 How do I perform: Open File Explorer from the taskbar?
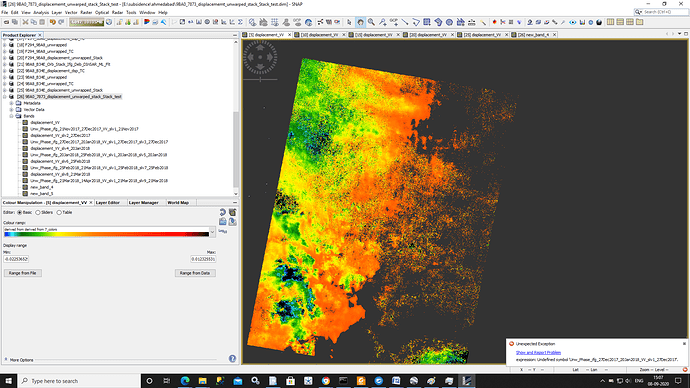pyautogui.click(x=202, y=381)
